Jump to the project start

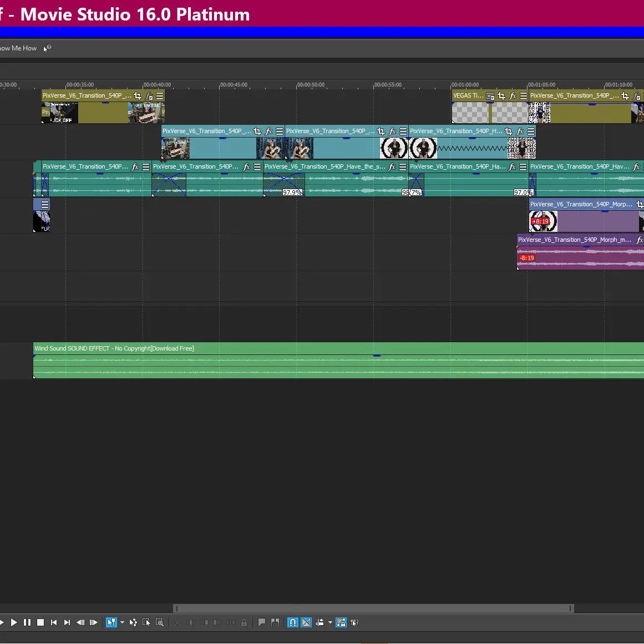coord(53,622)
